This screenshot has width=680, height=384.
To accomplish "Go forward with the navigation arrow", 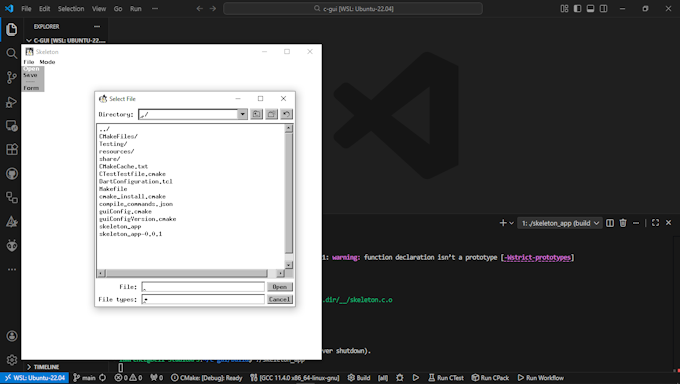I will pos(212,9).
